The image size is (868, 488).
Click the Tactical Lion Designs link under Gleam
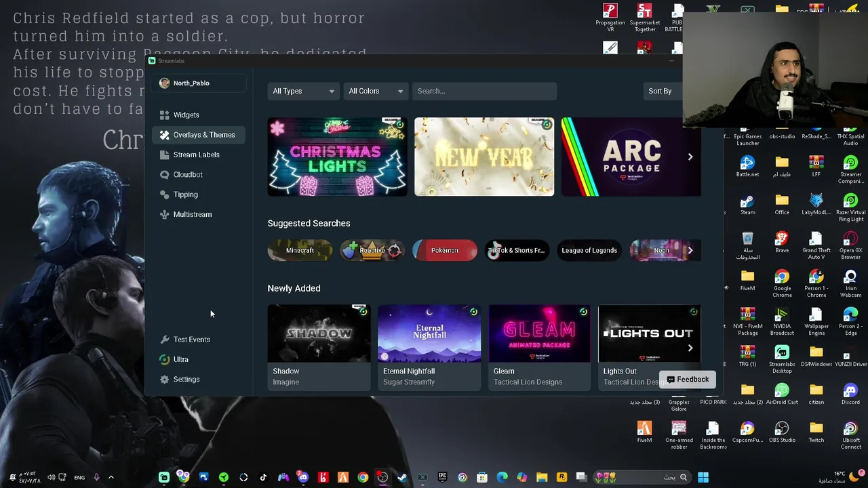(x=528, y=382)
